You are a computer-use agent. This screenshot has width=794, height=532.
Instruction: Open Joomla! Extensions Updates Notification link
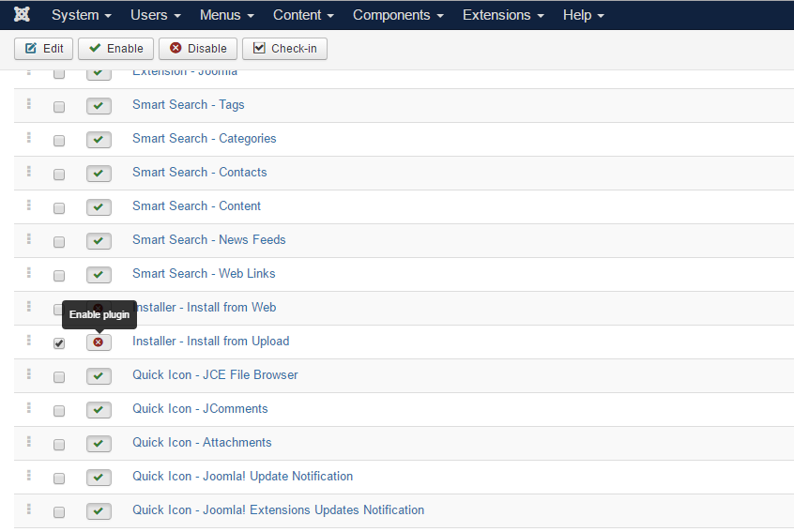coord(279,510)
